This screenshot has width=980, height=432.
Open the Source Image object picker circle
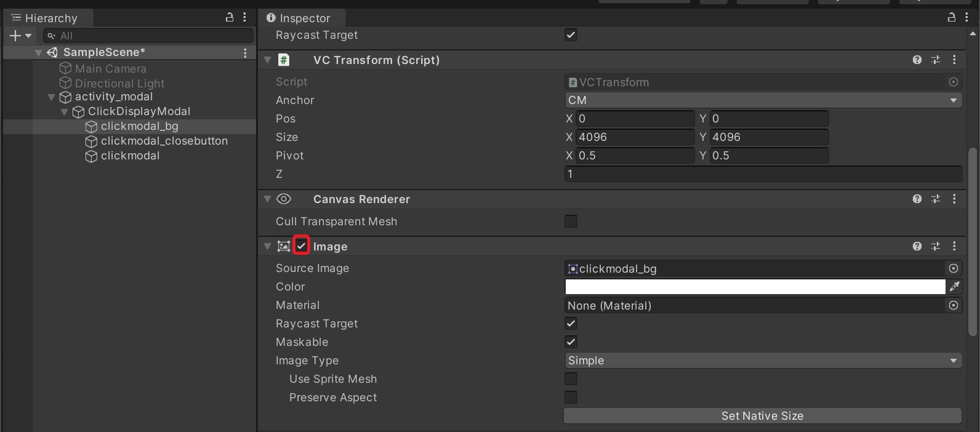click(x=953, y=268)
